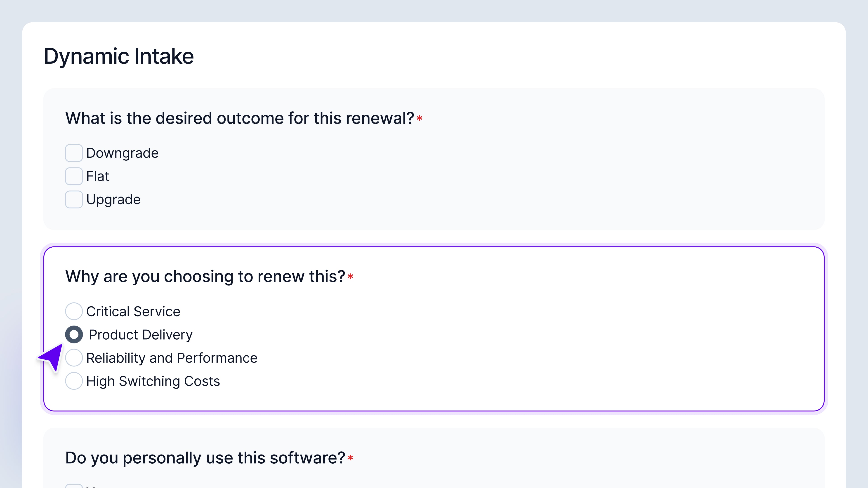Click the "Critical Service" label text
Image resolution: width=868 pixels, height=488 pixels.
point(133,312)
